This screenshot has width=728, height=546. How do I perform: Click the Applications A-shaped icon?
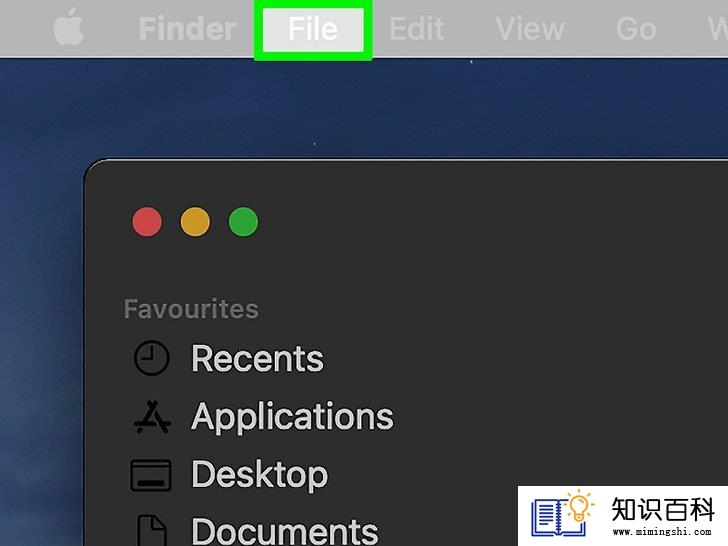click(x=152, y=416)
